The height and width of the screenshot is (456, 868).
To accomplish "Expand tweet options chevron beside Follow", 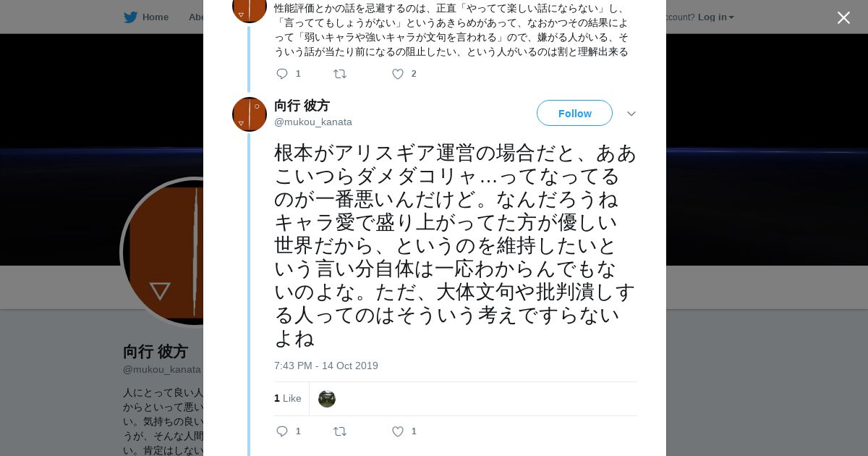I will [x=631, y=114].
